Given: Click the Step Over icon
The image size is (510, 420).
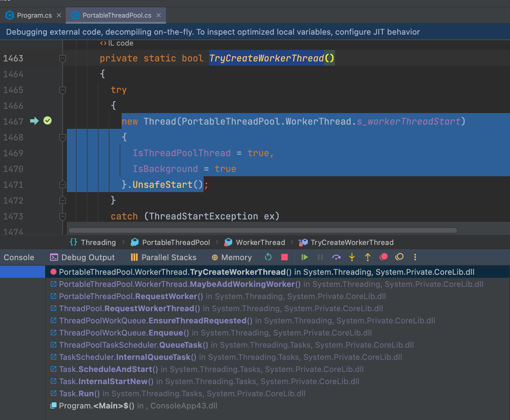Looking at the screenshot, I should click(x=336, y=257).
